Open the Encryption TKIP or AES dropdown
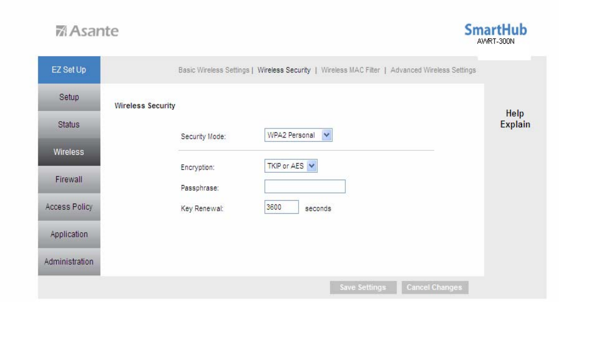The width and height of the screenshot is (594, 364). pyautogui.click(x=291, y=165)
